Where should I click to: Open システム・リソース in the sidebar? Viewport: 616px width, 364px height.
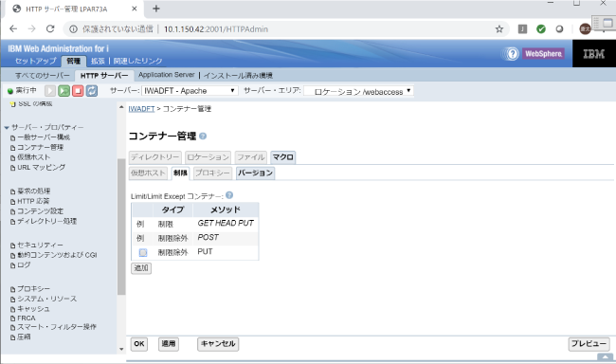(x=47, y=299)
